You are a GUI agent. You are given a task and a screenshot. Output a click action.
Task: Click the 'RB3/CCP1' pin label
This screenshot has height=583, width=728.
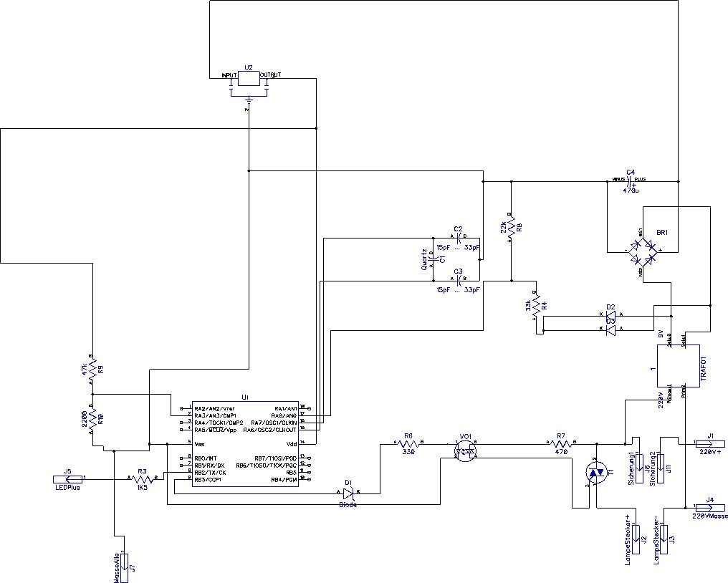208,479
